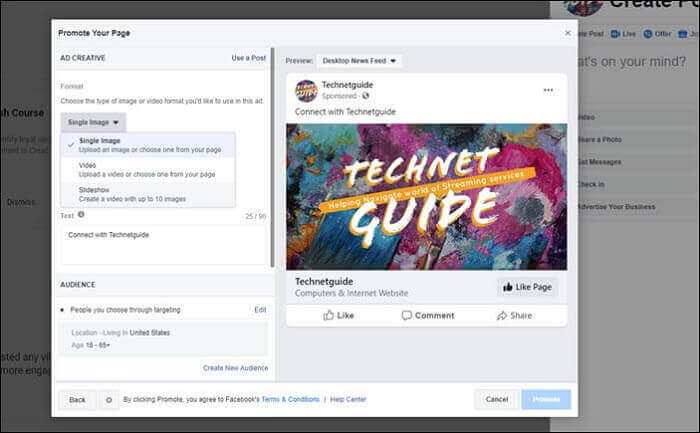The height and width of the screenshot is (433, 700).
Task: Select the Slideshow format option
Action: coord(148,195)
